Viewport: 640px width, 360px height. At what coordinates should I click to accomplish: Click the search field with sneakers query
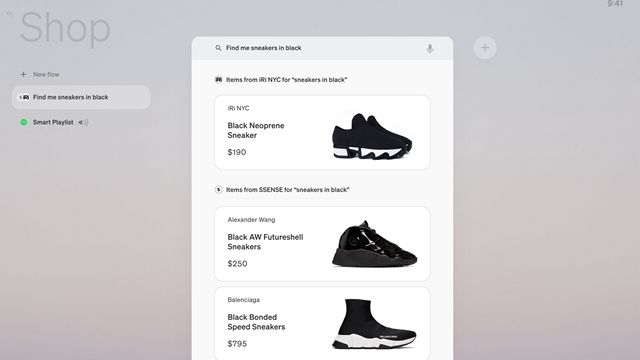[x=322, y=48]
